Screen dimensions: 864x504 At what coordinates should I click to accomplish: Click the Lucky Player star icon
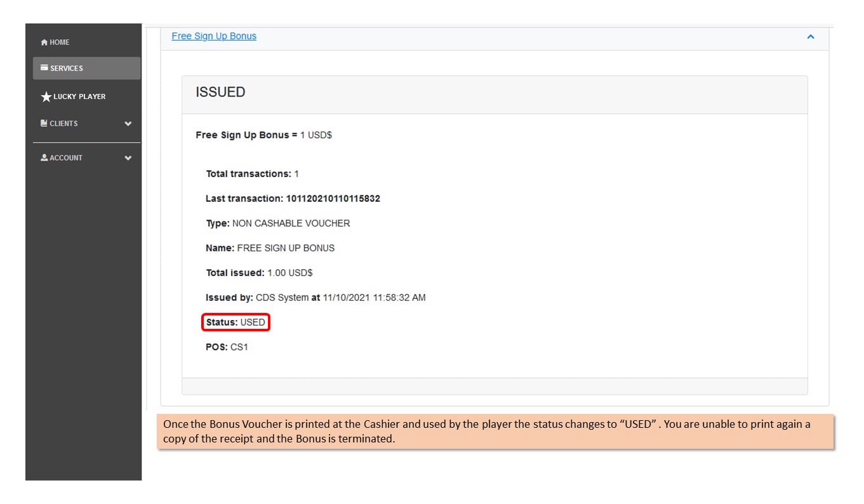46,96
